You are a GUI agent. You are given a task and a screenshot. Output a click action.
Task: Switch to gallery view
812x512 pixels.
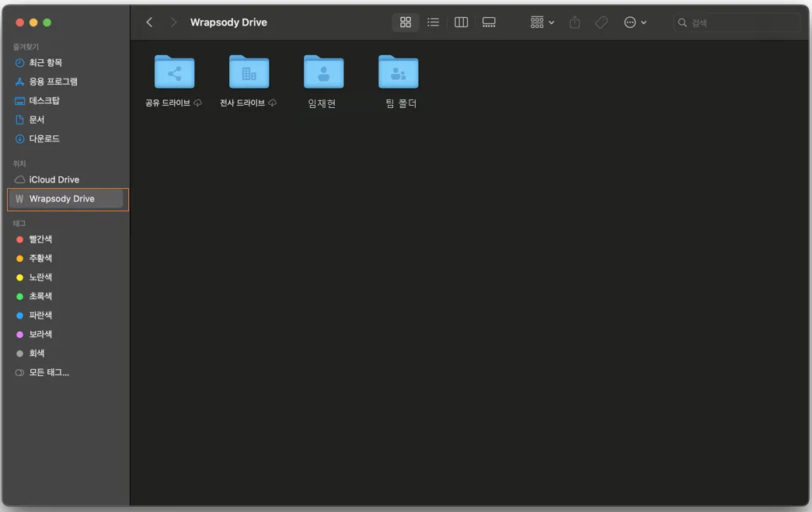[x=489, y=23]
